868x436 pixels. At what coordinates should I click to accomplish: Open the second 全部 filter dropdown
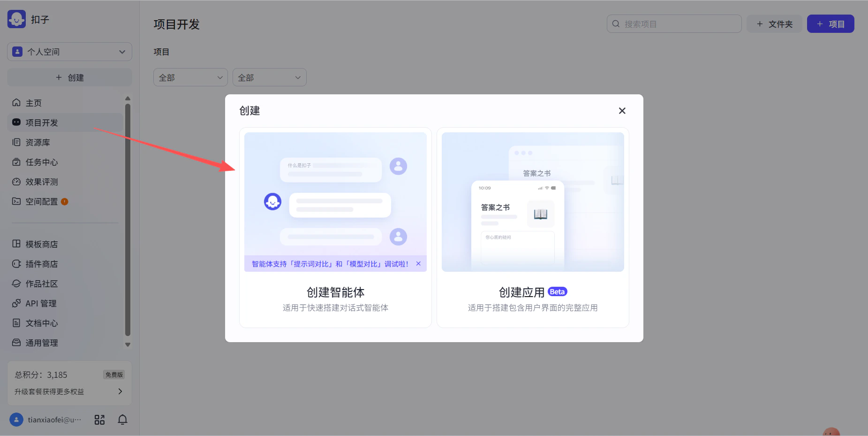[x=269, y=77]
